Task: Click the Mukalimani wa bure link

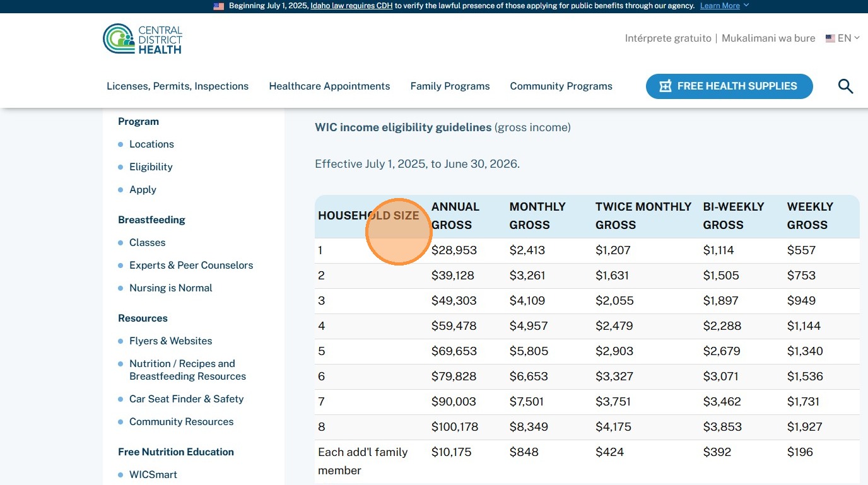Action: click(768, 38)
